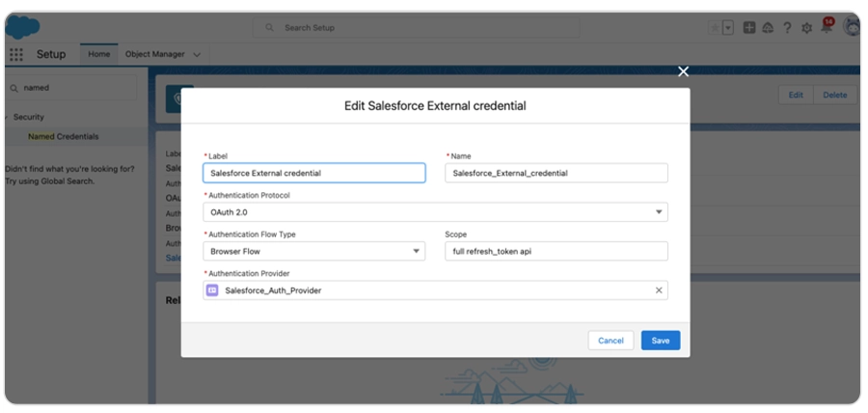Click the Scope input field
868x413 pixels.
[556, 252]
